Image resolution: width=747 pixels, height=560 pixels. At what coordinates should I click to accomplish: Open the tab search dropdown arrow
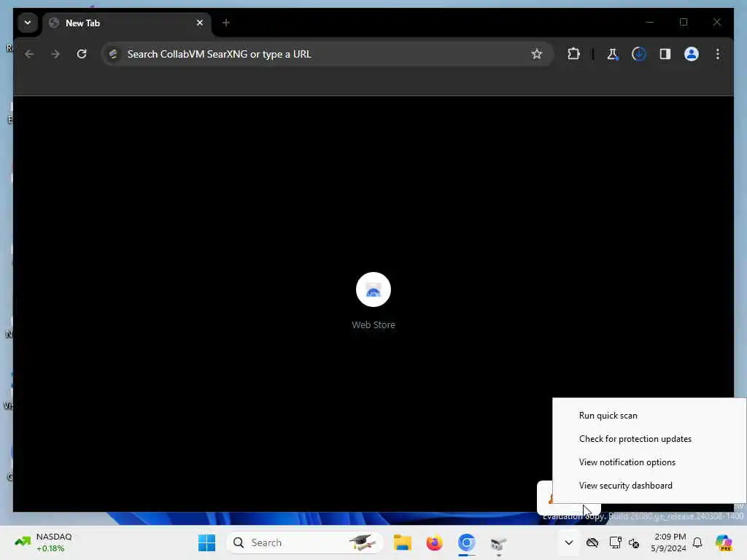[28, 23]
